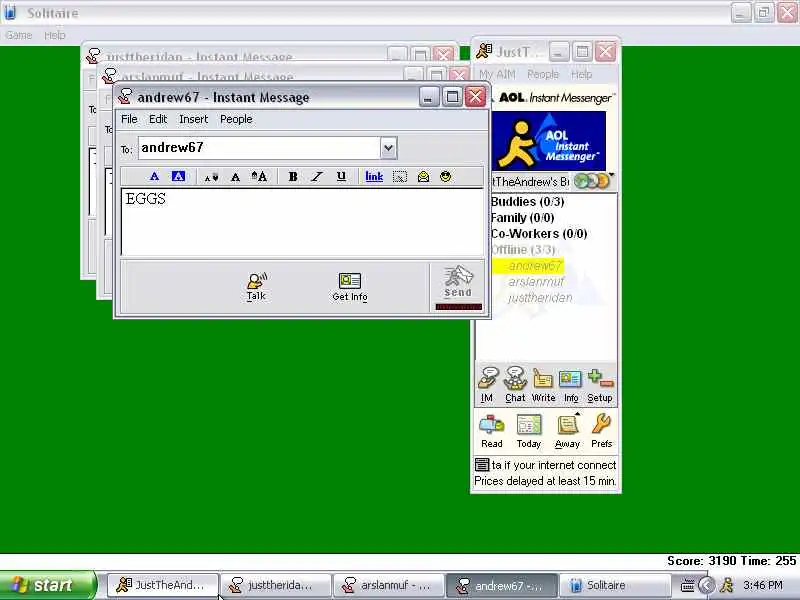Open the Insert menu in the andrew67 window

(x=193, y=119)
